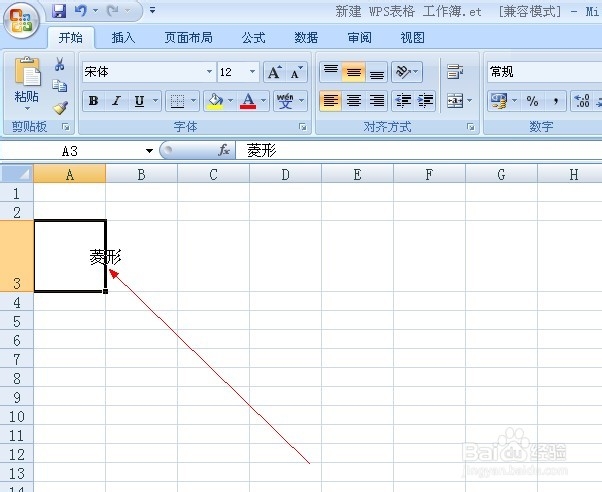Screen dimensions: 602x492
Task: Open the 视图 ribbon tab
Action: tap(412, 38)
